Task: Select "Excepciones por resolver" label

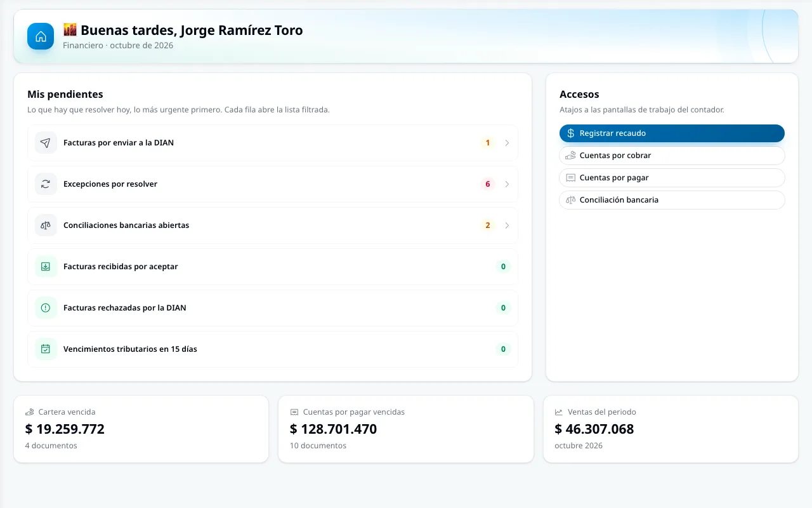Action: [110, 184]
